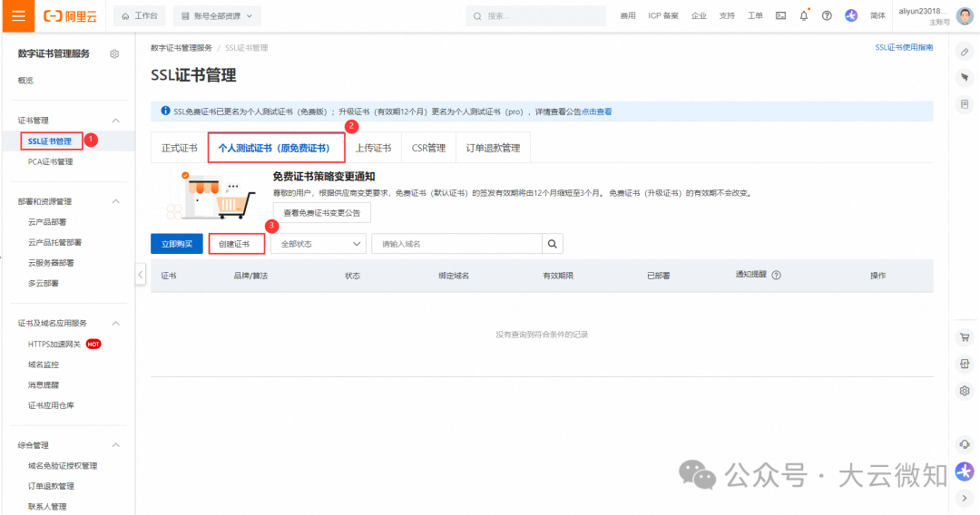The height and width of the screenshot is (515, 980).
Task: Open ICP 备案 in the top menu
Action: tap(663, 15)
